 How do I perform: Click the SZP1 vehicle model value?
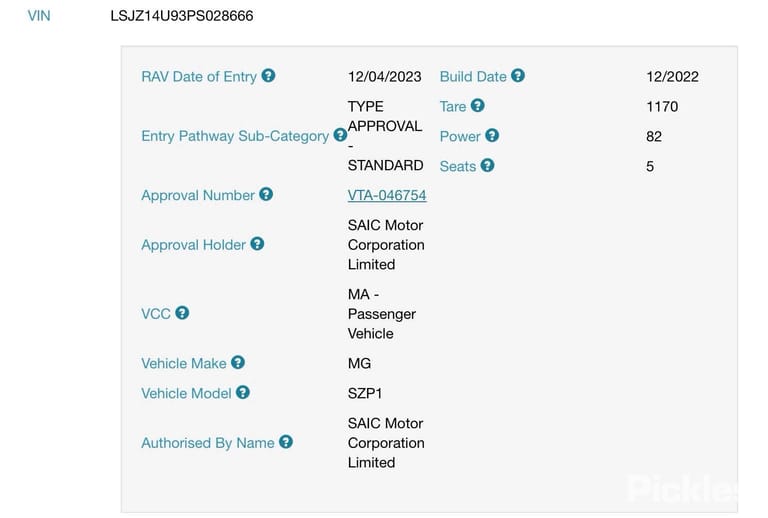pos(365,394)
